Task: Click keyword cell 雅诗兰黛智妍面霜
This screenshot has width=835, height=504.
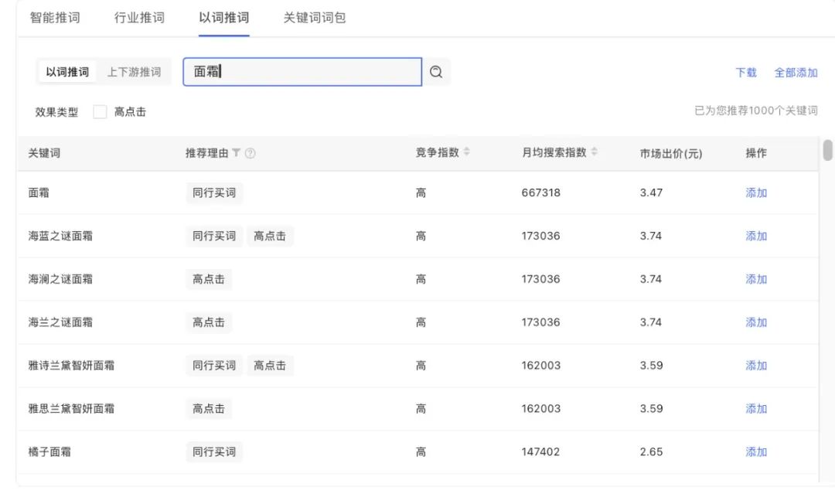Action: click(71, 365)
